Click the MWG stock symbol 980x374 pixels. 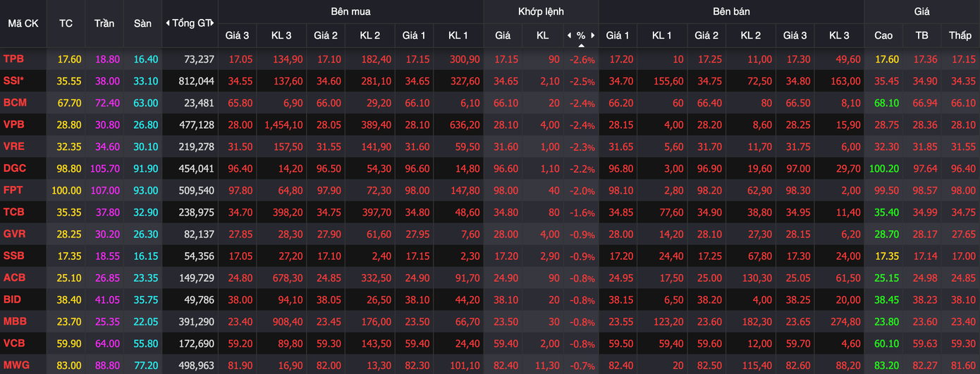[x=15, y=365]
